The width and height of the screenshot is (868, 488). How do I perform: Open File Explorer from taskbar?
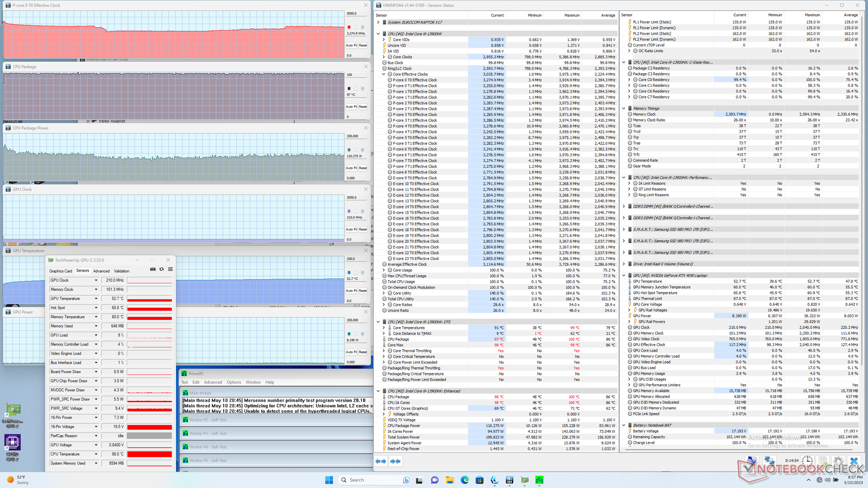click(x=449, y=480)
